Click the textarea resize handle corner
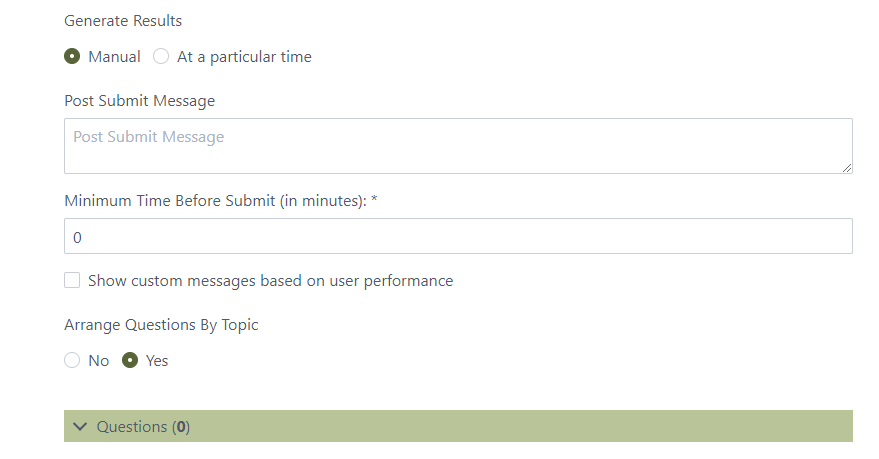 point(847,168)
